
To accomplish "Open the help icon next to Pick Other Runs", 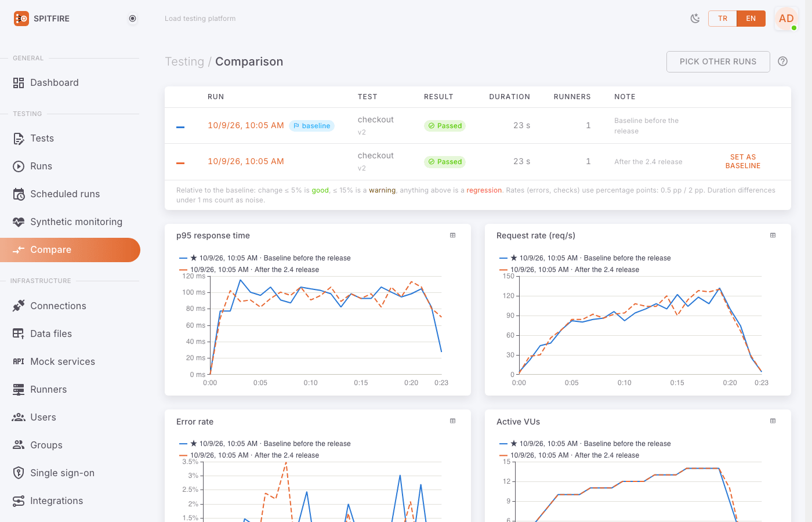I will (783, 61).
